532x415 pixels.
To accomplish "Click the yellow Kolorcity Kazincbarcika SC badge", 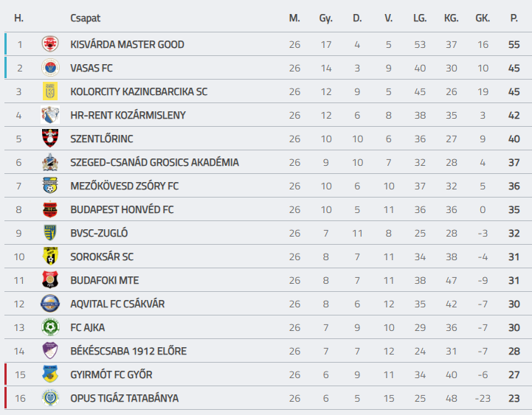I will click(50, 91).
